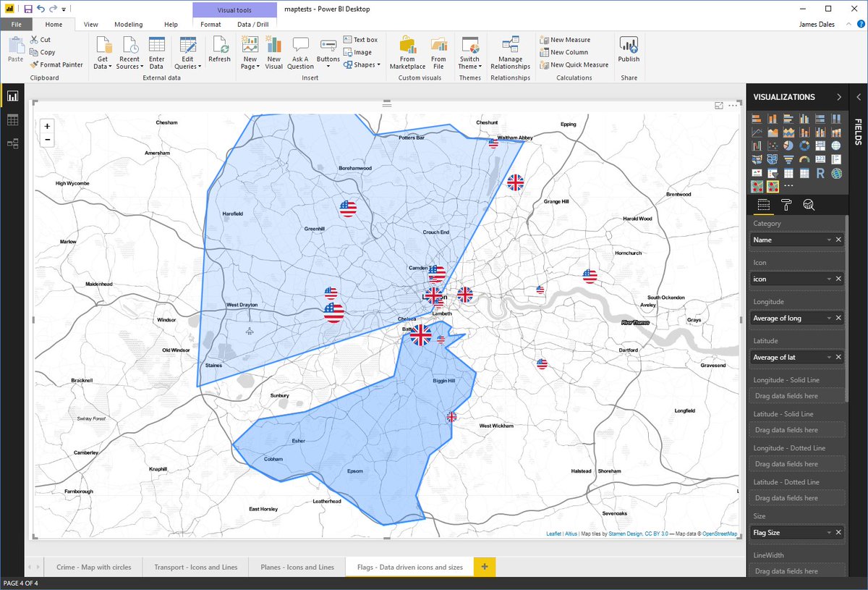
Task: Switch to Model relationships view in sidebar
Action: (x=12, y=143)
